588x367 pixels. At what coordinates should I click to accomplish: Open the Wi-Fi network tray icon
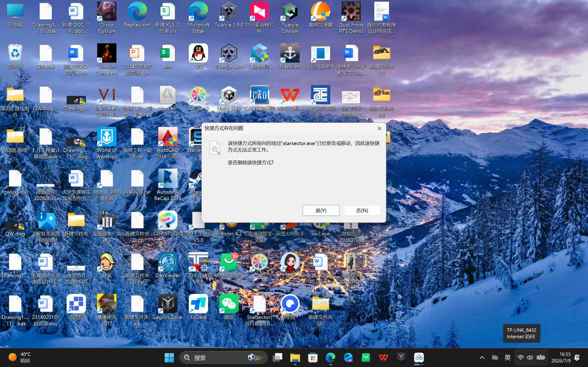pos(520,358)
